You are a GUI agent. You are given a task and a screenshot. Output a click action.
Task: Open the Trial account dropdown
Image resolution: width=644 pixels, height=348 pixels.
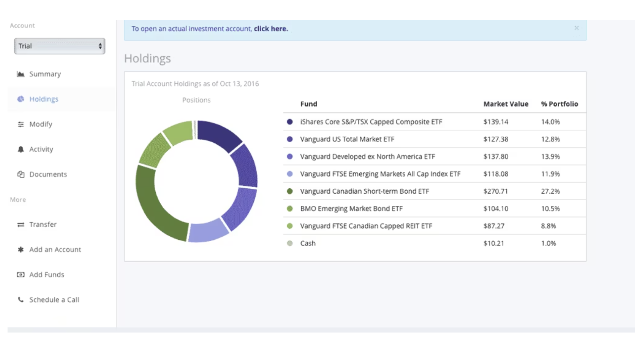60,46
